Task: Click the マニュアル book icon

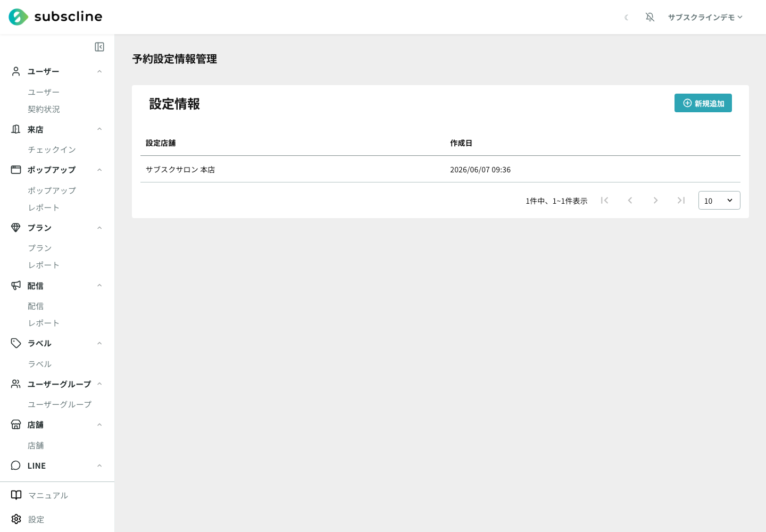Action: coord(16,495)
